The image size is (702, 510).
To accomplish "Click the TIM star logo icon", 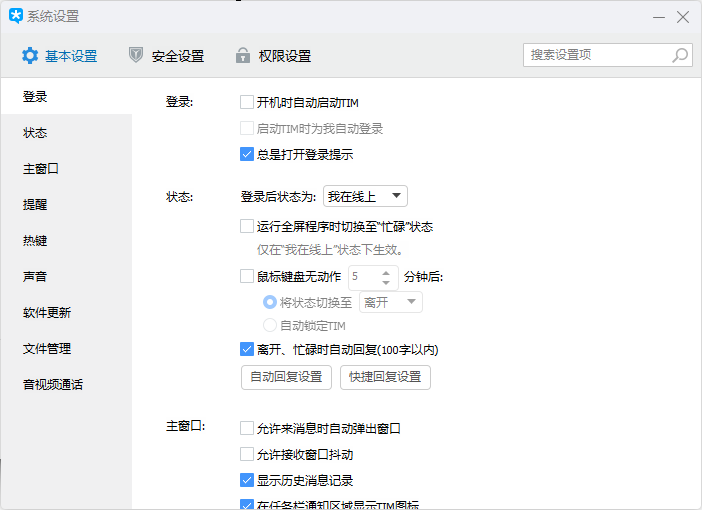I will (15, 16).
